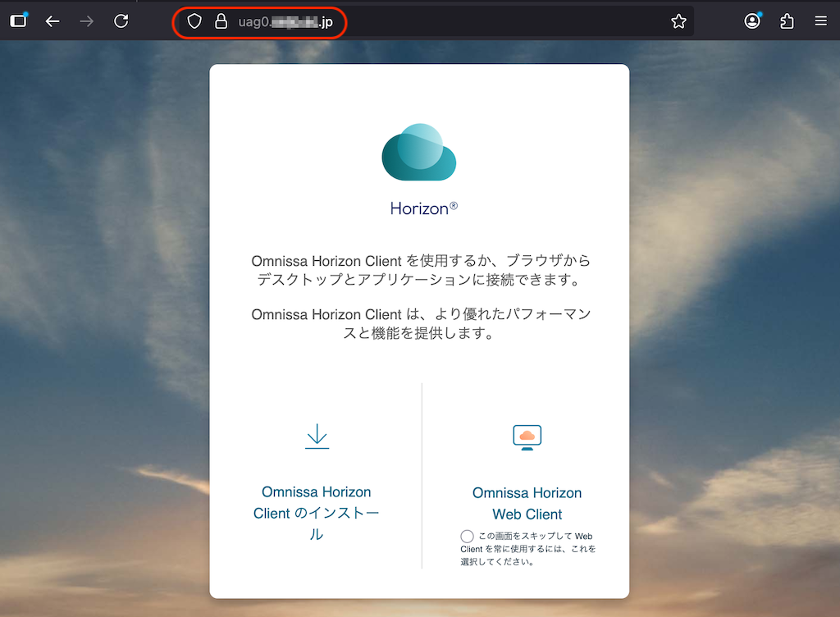Open the Omnissa Horizon Web Client link
The height and width of the screenshot is (617, 840).
[x=527, y=503]
